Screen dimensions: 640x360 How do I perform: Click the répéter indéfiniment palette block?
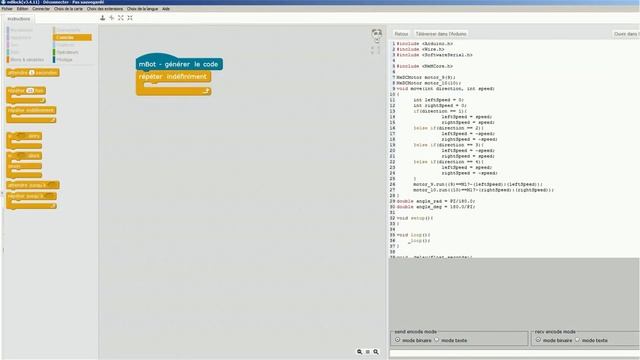(x=31, y=114)
